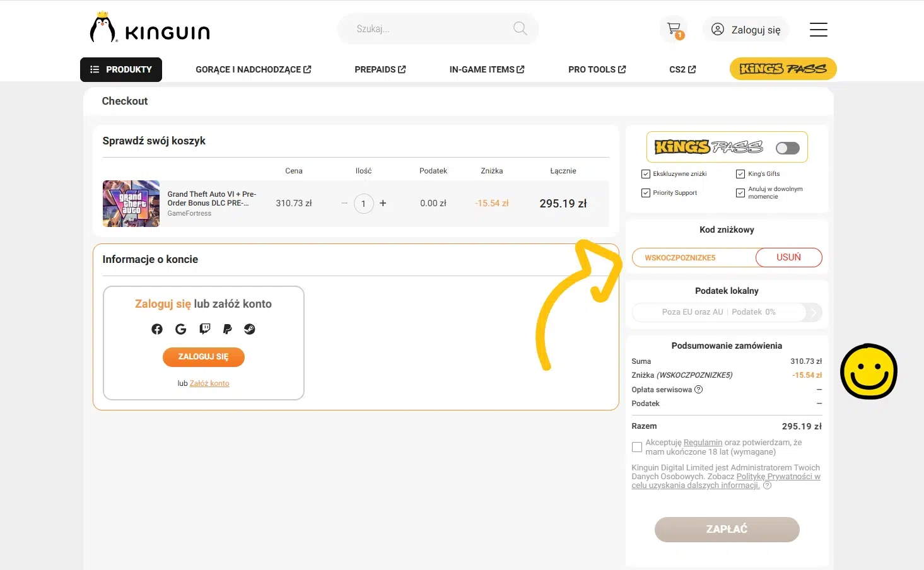The height and width of the screenshot is (570, 924).
Task: Click the search magnifier icon
Action: [x=520, y=28]
